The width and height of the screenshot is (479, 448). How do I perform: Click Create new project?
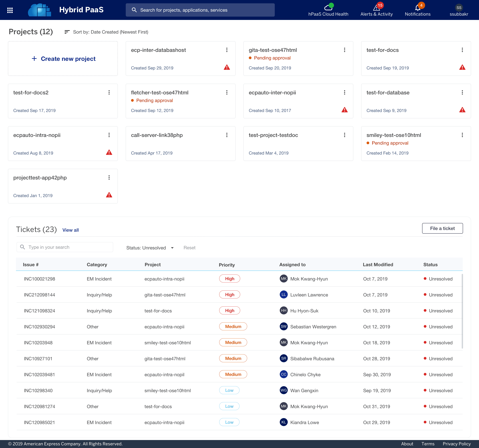pos(63,59)
